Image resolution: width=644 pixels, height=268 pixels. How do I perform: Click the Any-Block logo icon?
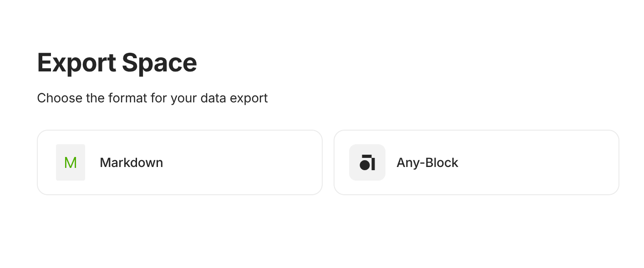click(367, 162)
